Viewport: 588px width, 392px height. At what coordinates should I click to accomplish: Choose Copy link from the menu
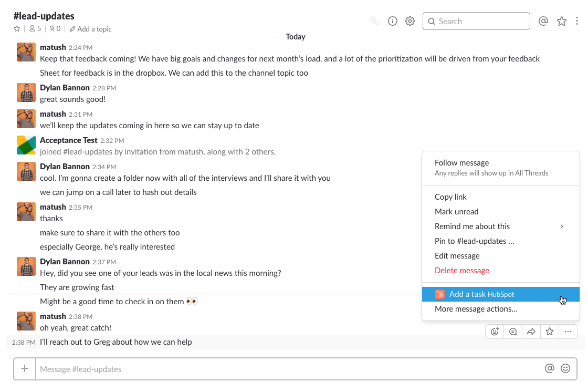click(501, 197)
